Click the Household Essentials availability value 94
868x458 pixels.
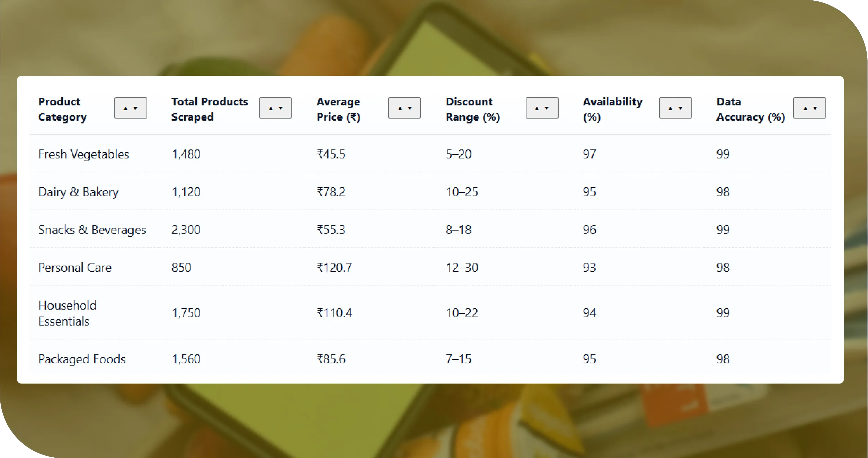[589, 313]
